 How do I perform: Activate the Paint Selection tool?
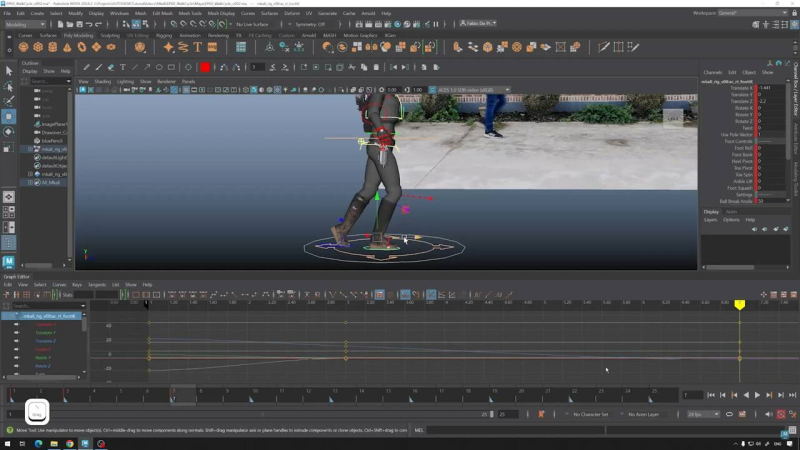point(9,101)
